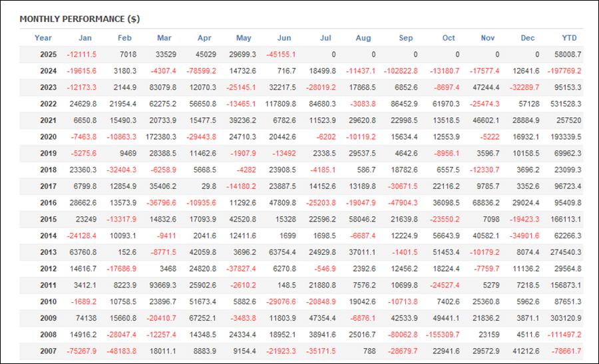This screenshot has height=364, width=599.
Task: Click the 2008 year row label
Action: 48,335
